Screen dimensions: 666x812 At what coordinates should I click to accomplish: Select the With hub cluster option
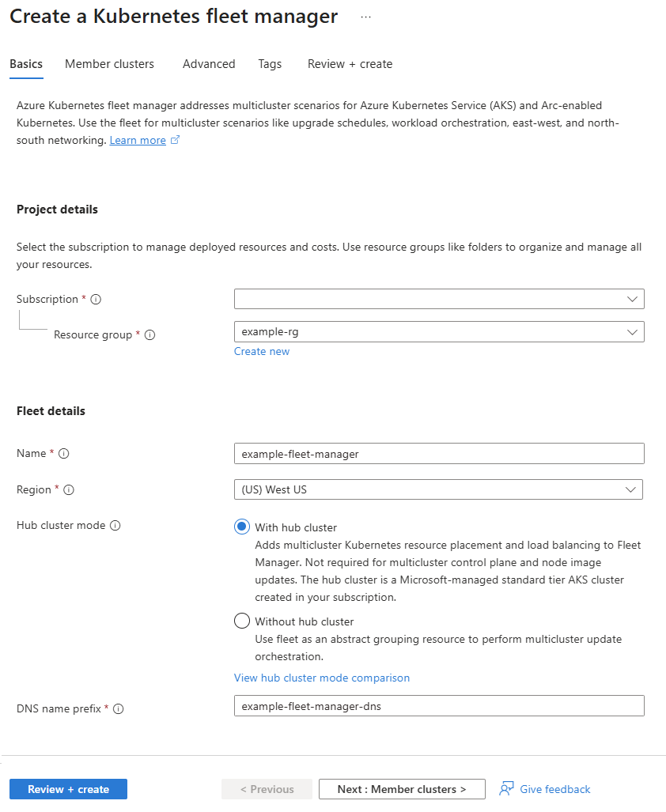point(242,527)
